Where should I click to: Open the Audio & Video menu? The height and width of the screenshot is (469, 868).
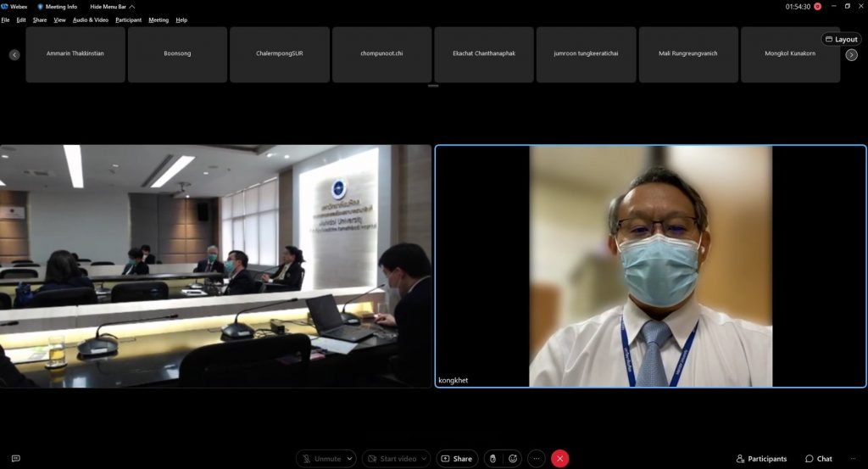(x=91, y=20)
